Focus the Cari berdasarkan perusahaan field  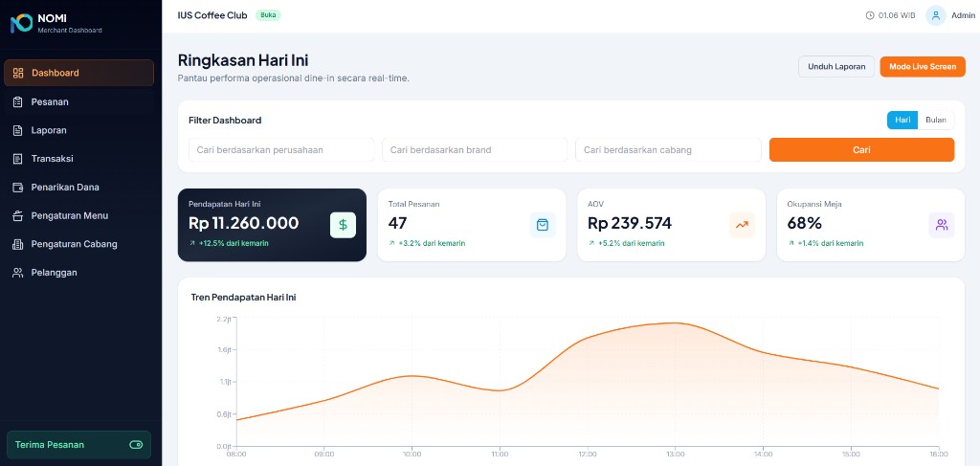[x=281, y=150]
